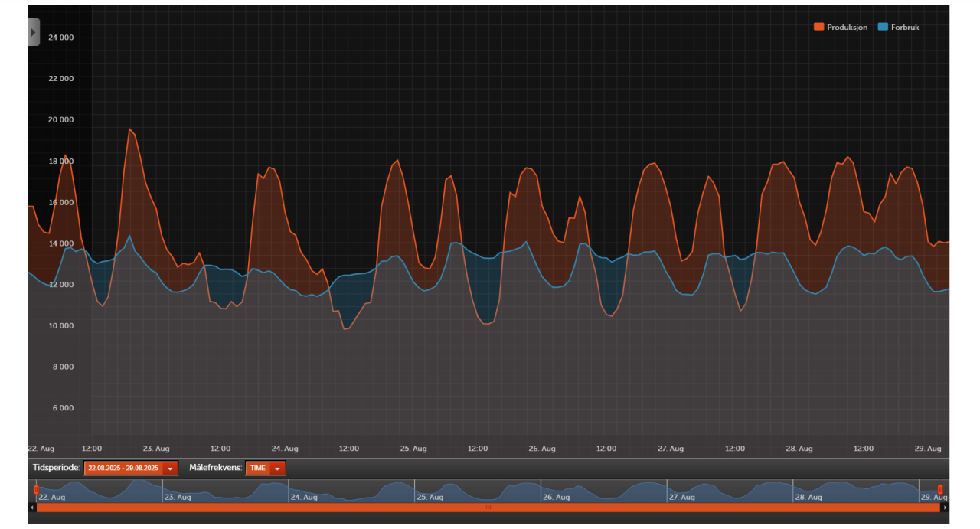Click the blue Forbruk legend swatch
Image resolution: width=980 pixels, height=529 pixels.
(x=883, y=27)
